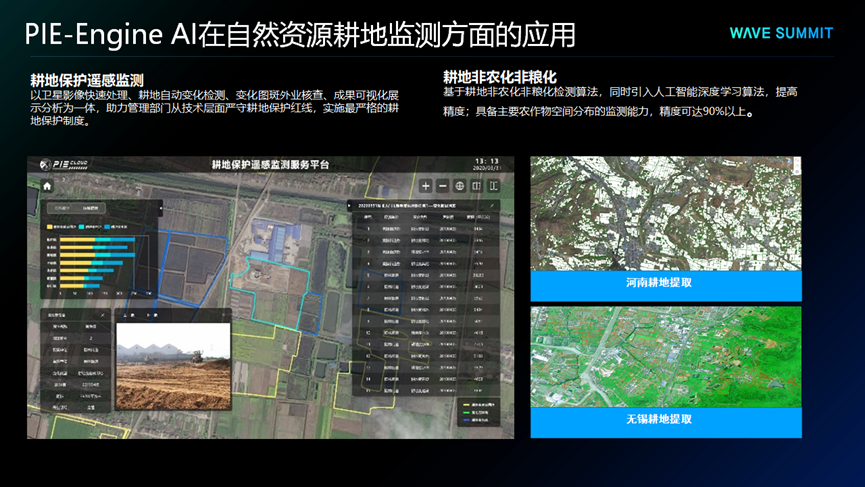Close the field photo popup panel

tap(223, 315)
